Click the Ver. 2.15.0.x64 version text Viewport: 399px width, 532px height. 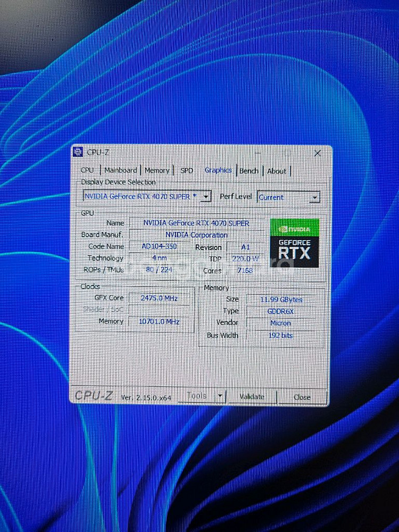146,397
